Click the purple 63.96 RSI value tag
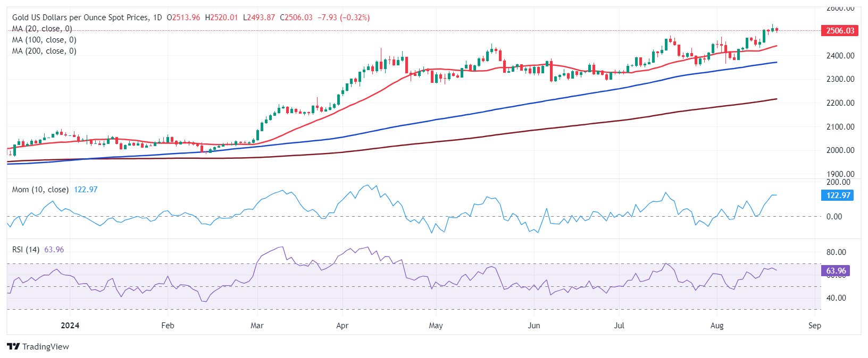The height and width of the screenshot is (358, 868). click(836, 271)
